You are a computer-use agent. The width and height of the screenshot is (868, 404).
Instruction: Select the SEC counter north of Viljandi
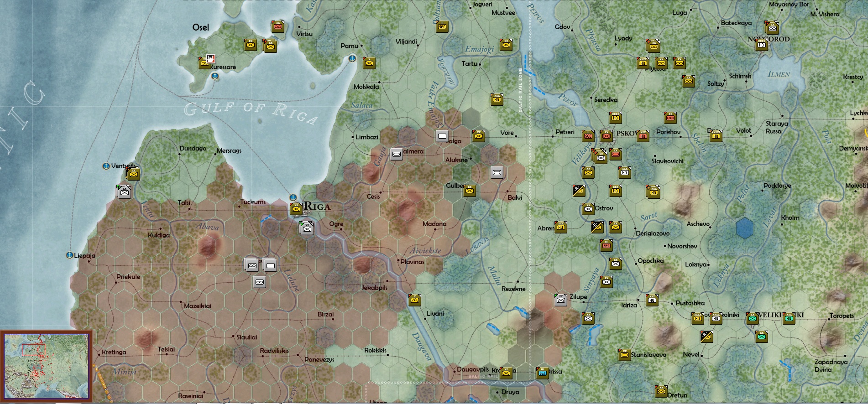[442, 26]
